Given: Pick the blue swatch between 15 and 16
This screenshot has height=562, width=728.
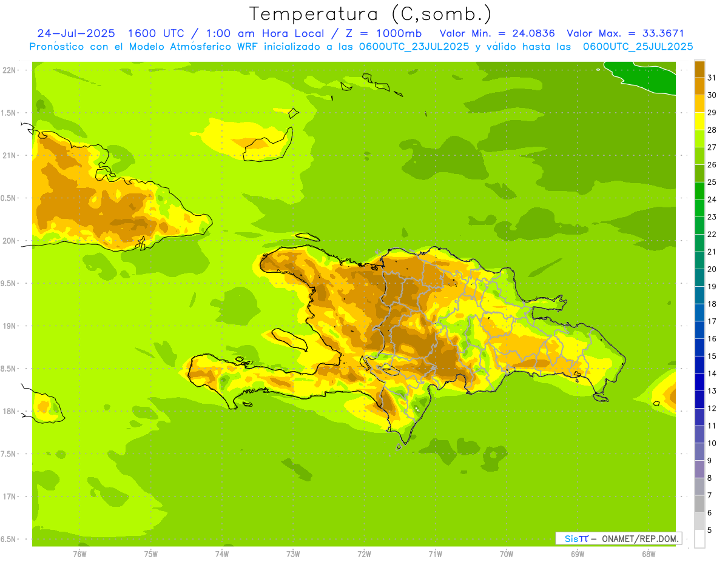Looking at the screenshot, I should pyautogui.click(x=699, y=348).
